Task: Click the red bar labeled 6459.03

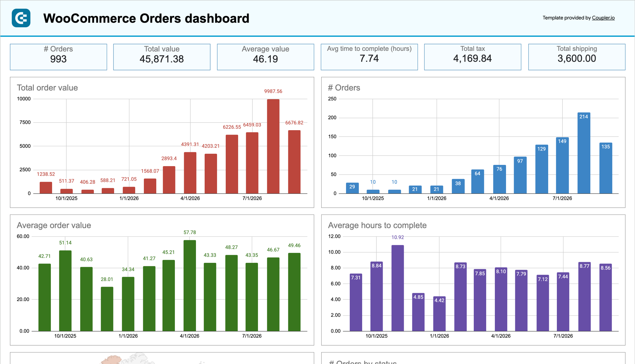Action: click(x=252, y=163)
